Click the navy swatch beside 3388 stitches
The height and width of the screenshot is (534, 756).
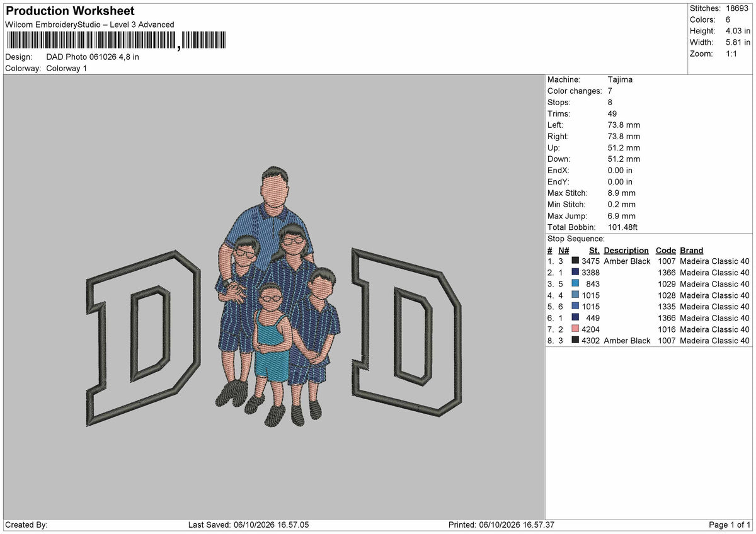tap(575, 273)
